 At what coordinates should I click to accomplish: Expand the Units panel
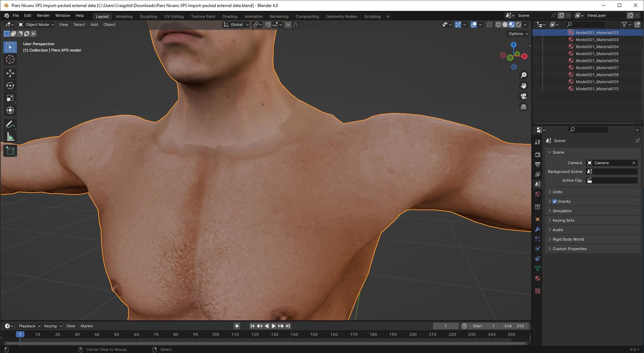coord(593,192)
